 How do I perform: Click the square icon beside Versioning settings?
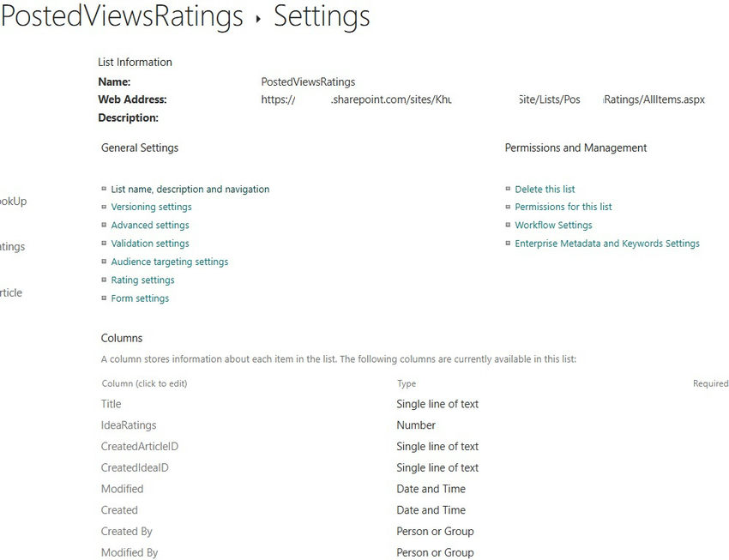tap(105, 207)
